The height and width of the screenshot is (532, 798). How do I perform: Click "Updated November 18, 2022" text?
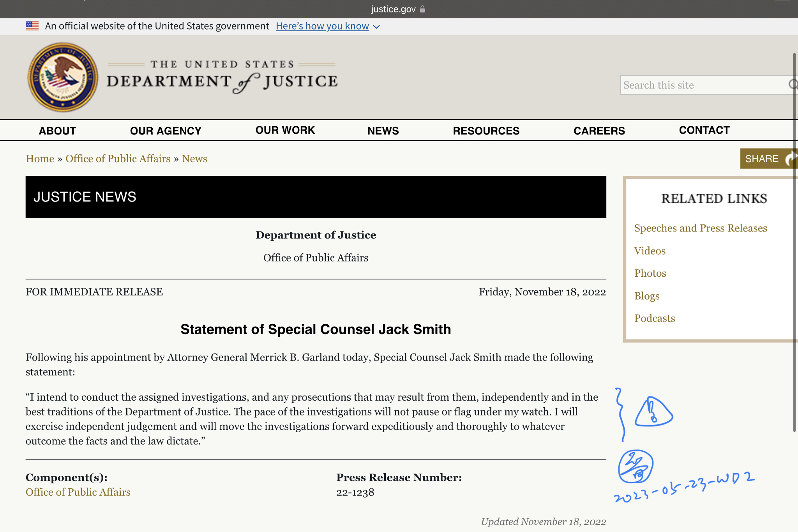point(544,521)
